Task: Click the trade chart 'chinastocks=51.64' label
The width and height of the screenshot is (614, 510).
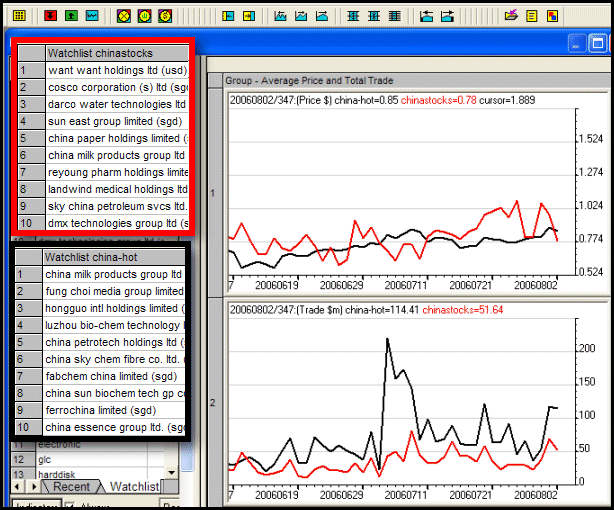Action: click(x=462, y=310)
